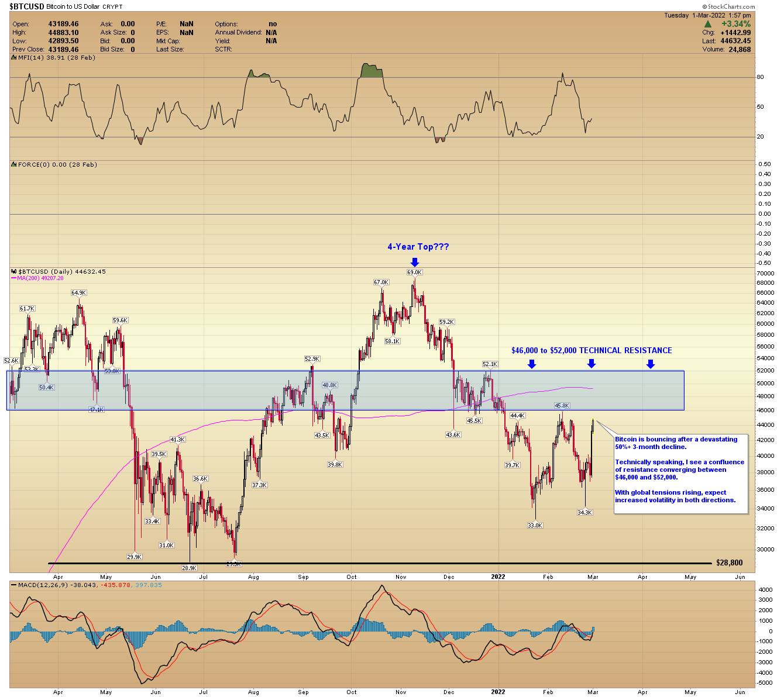This screenshot has width=784, height=697.
Task: Click the 43.6K price label
Action: click(x=453, y=434)
